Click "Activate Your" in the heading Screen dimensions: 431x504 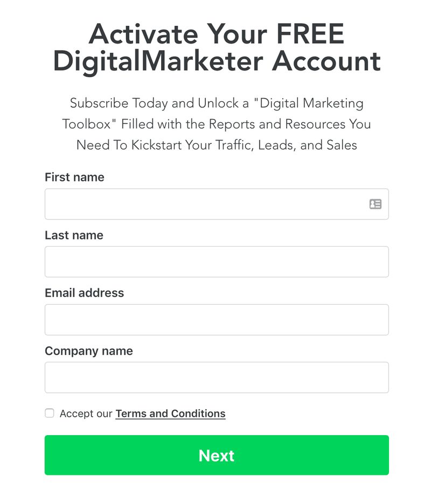point(178,34)
